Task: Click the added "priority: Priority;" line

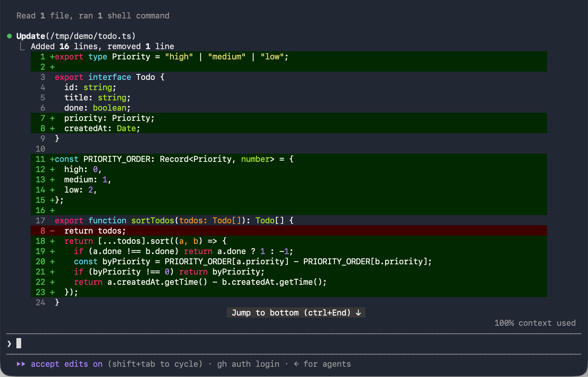Action: [289, 118]
